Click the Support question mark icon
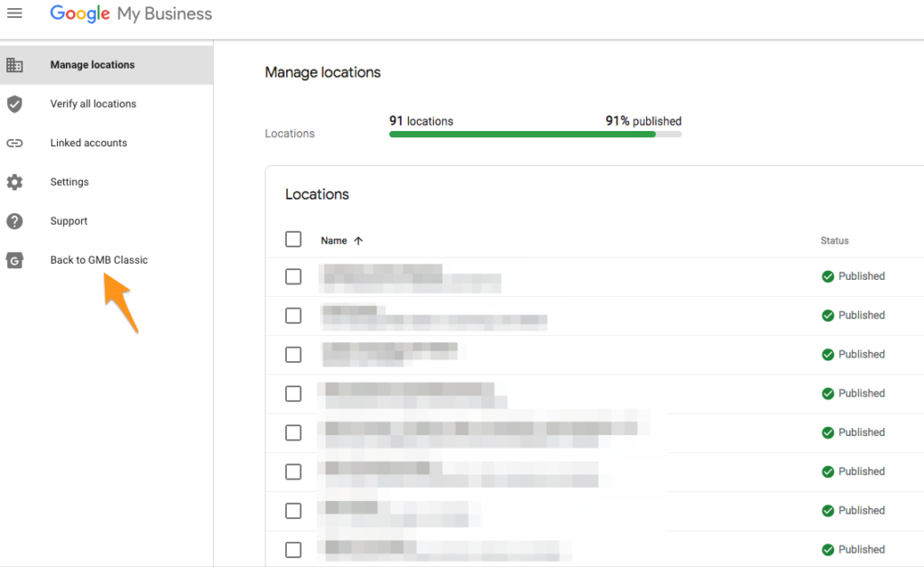The width and height of the screenshot is (924, 567). pos(14,220)
